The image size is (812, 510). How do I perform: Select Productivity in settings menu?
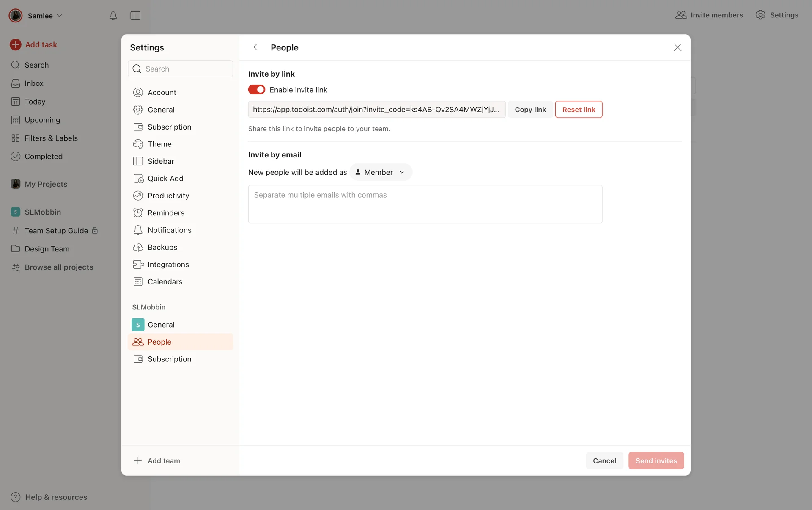pos(168,196)
